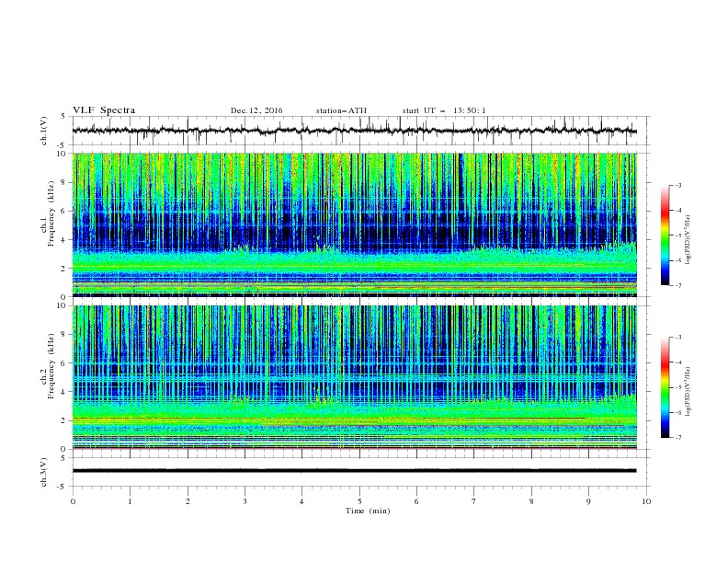Click the ch.2 spectrogram color bar
Image resolution: width=728 pixels, height=563 pixels.
[665, 387]
